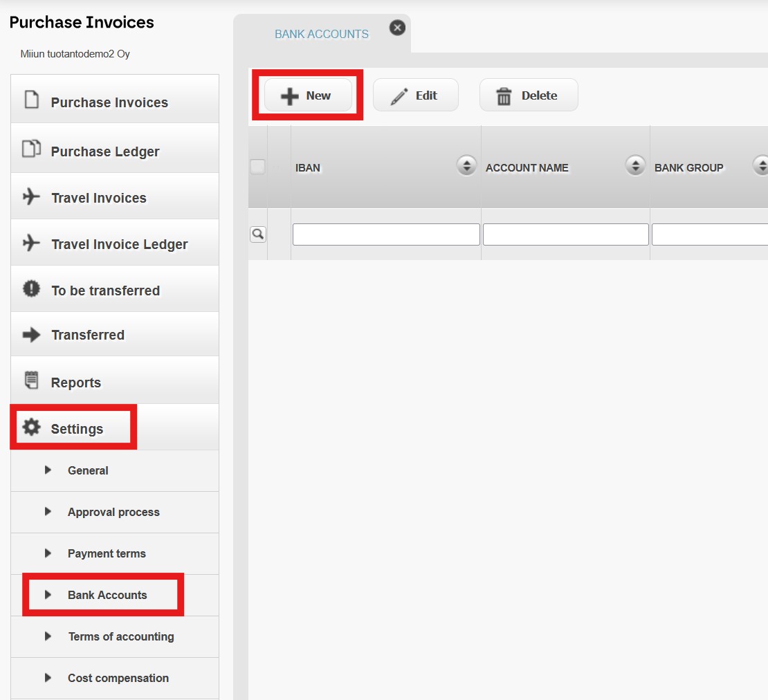Click the Travel Invoices airplane icon
This screenshot has width=768, height=700.
pyautogui.click(x=31, y=196)
